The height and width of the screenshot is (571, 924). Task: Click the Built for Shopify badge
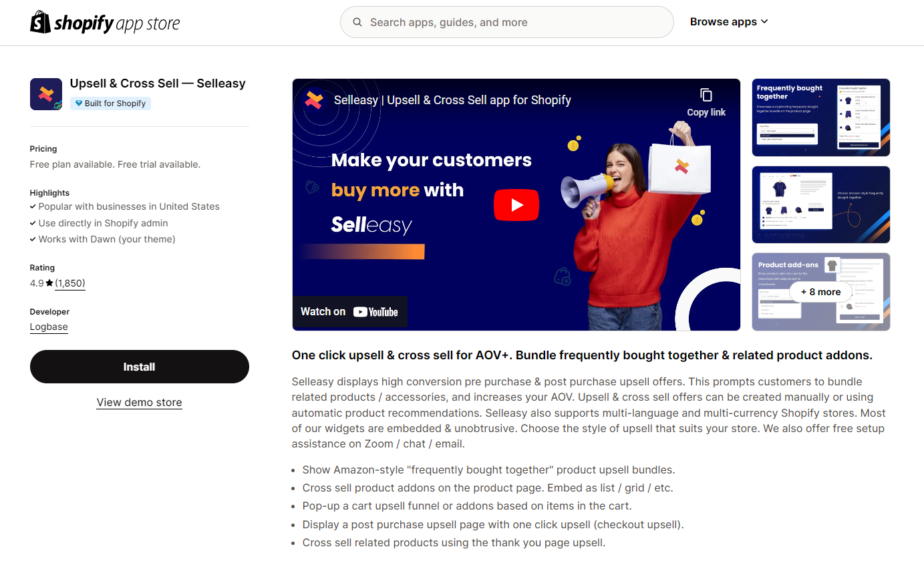[110, 104]
